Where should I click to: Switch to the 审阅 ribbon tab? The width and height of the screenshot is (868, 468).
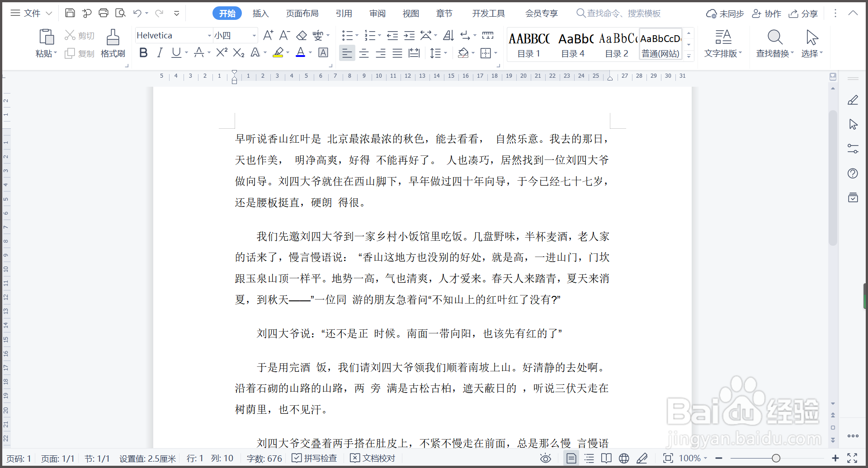click(377, 13)
